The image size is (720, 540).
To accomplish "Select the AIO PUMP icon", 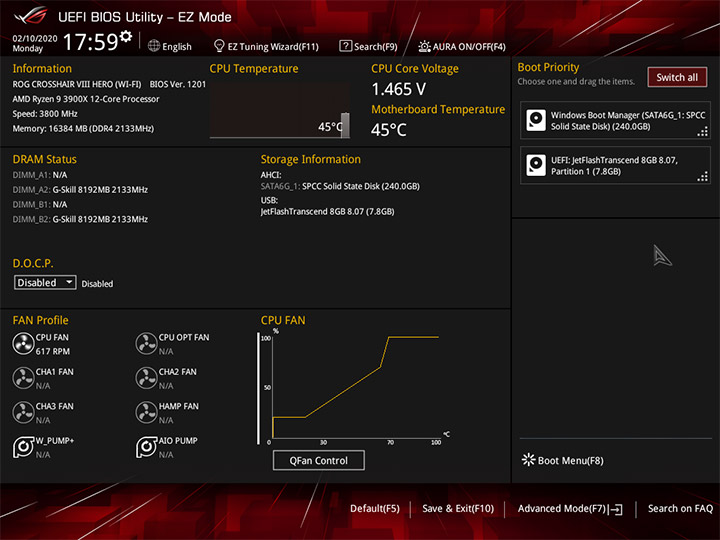I will tap(146, 447).
